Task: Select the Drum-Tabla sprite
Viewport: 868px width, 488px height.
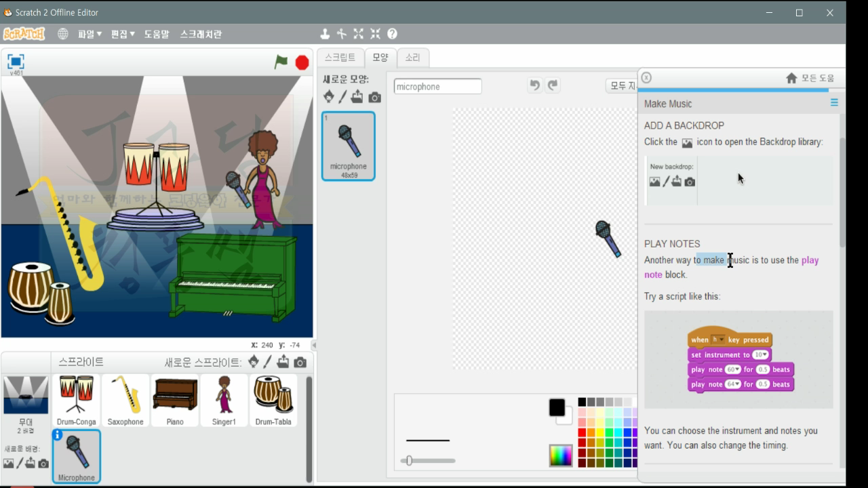Action: pyautogui.click(x=273, y=401)
